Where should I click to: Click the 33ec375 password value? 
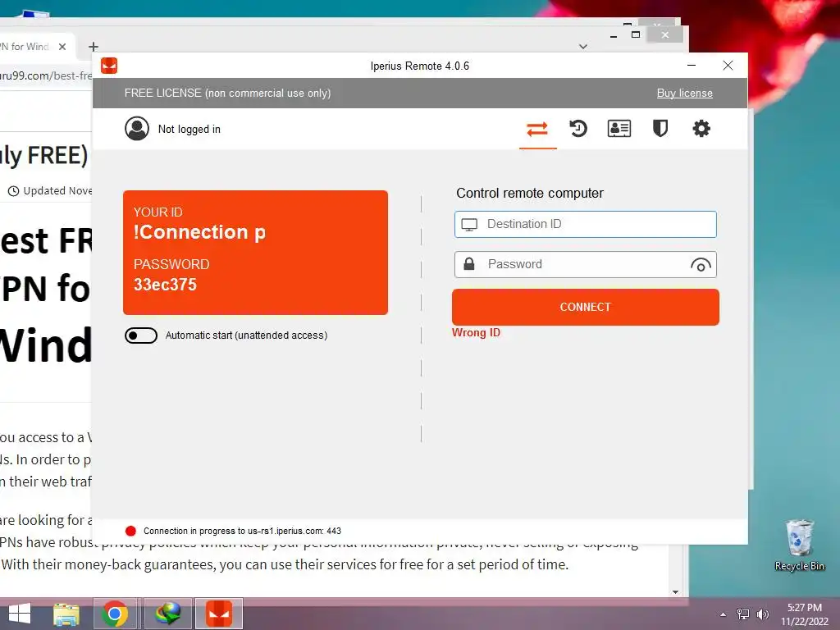[165, 285]
